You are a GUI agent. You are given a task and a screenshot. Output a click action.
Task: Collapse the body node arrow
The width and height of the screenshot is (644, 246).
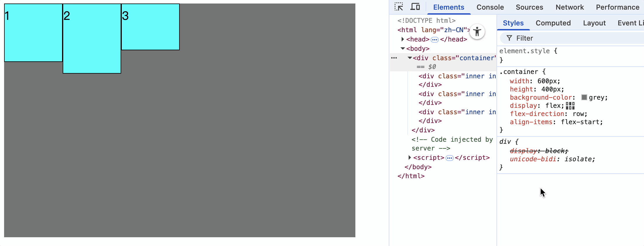pyautogui.click(x=403, y=48)
